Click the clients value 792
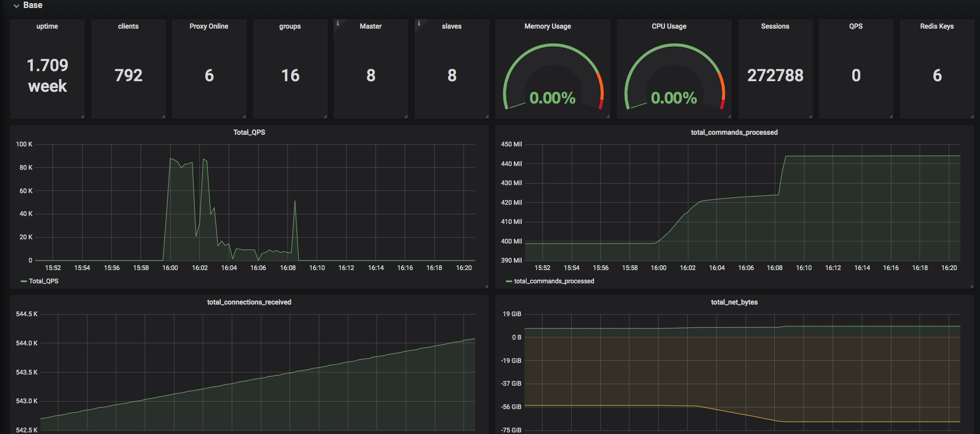This screenshot has width=980, height=434. pyautogui.click(x=128, y=75)
